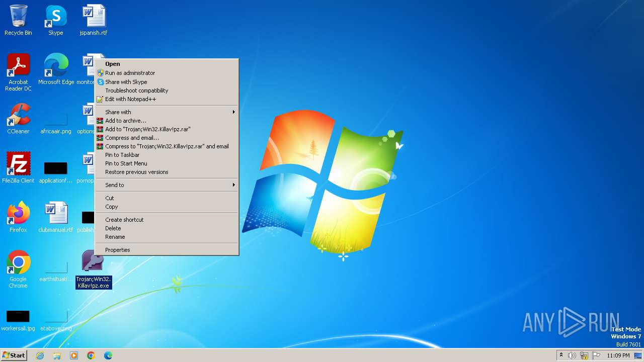Open the 11:09 PM clock
The height and width of the screenshot is (362, 644).
(618, 355)
